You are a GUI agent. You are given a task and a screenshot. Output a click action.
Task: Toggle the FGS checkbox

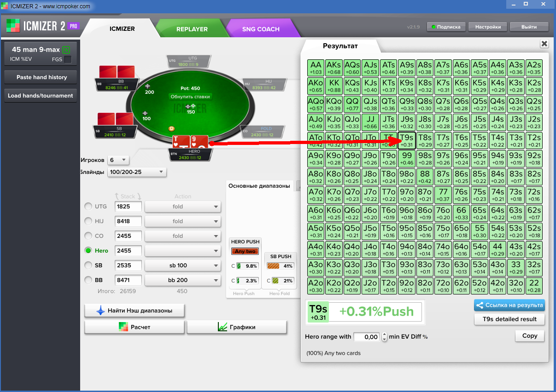(68, 59)
